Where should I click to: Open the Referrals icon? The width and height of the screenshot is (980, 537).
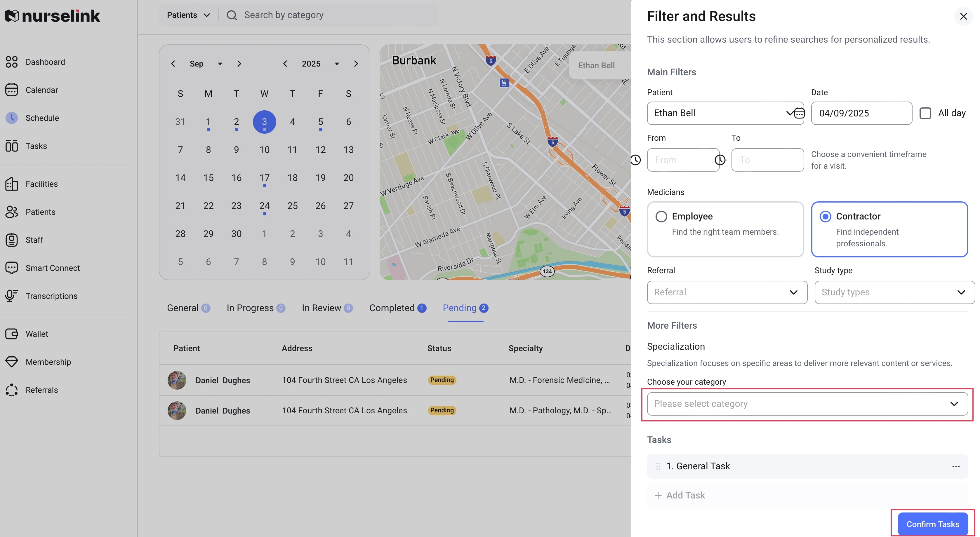[x=11, y=390]
